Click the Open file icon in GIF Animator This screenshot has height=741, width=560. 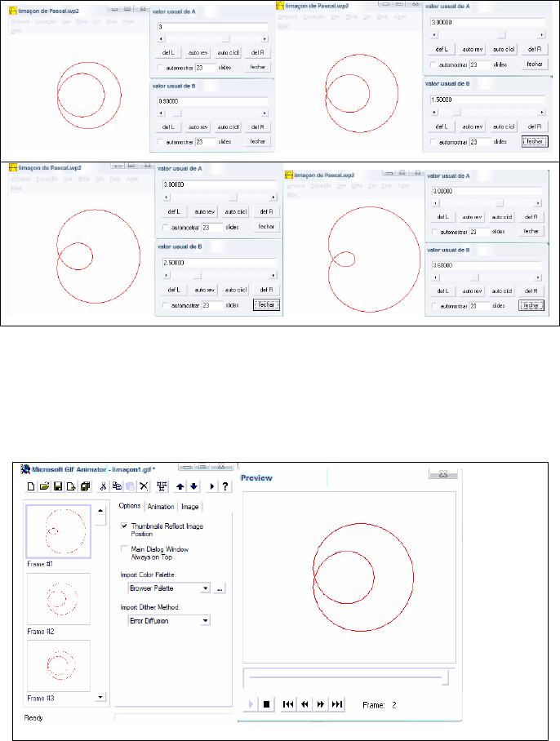(45, 486)
